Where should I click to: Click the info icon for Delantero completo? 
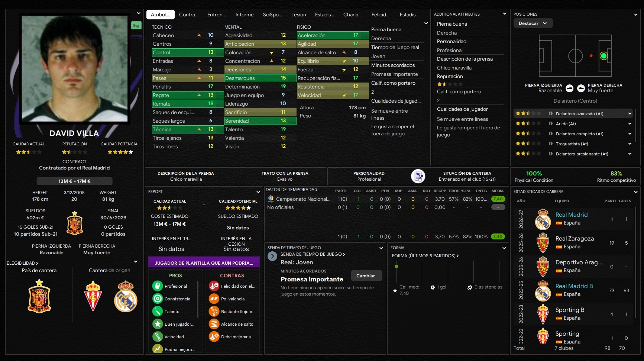551,134
